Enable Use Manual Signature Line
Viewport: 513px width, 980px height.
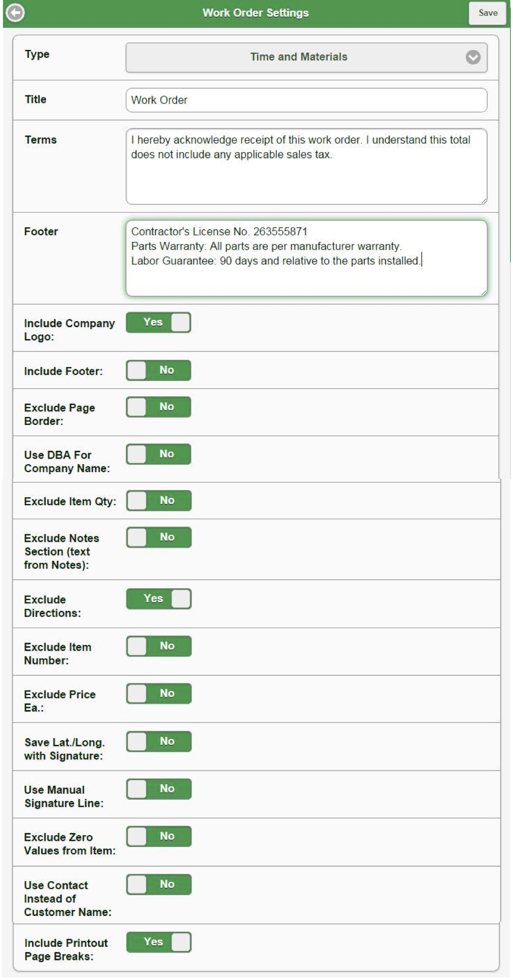[159, 789]
